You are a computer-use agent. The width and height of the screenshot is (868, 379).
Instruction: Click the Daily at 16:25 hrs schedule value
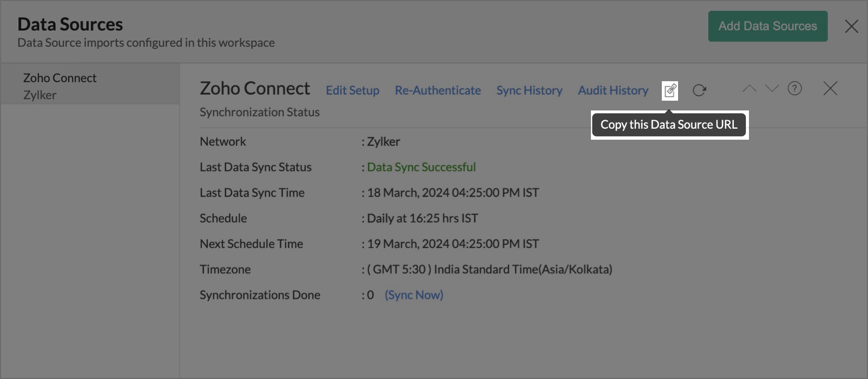click(423, 219)
